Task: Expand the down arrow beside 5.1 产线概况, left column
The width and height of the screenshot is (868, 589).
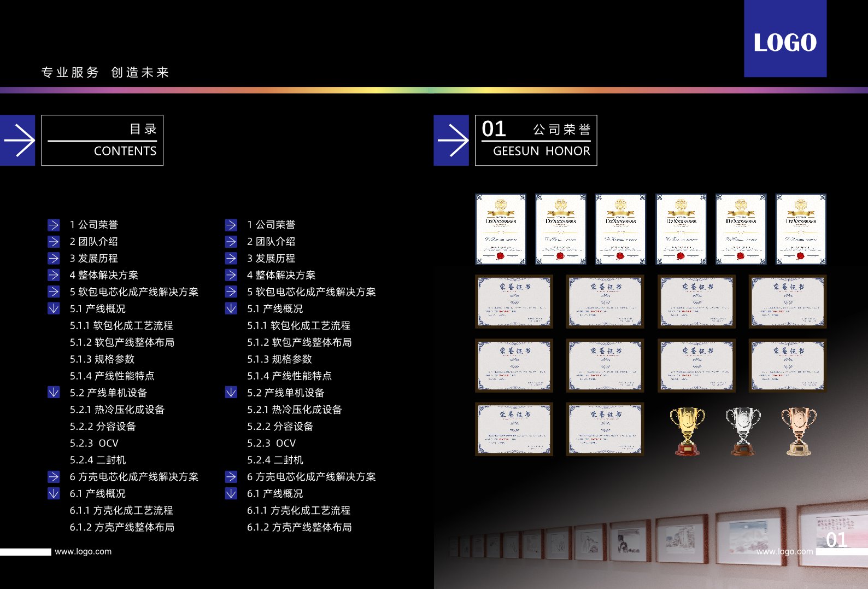Action: 54,308
